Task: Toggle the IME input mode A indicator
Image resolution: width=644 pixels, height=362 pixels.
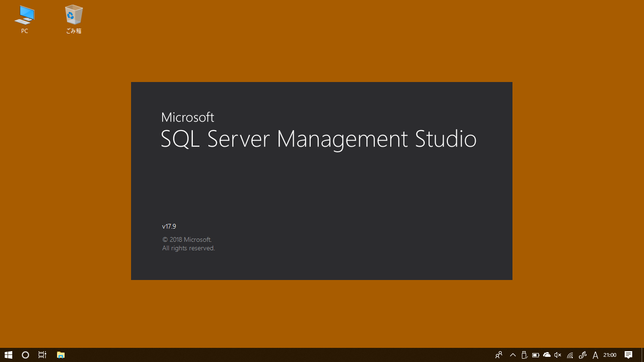Action: [595, 355]
